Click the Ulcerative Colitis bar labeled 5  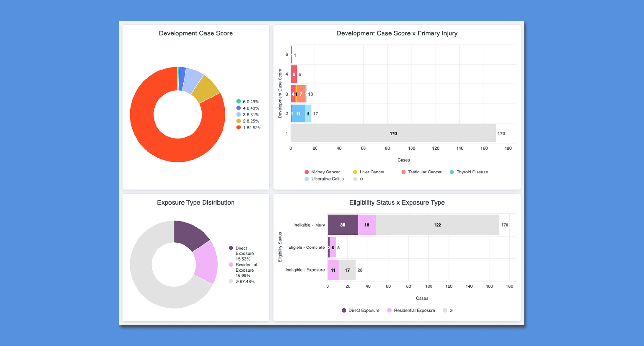(x=308, y=114)
